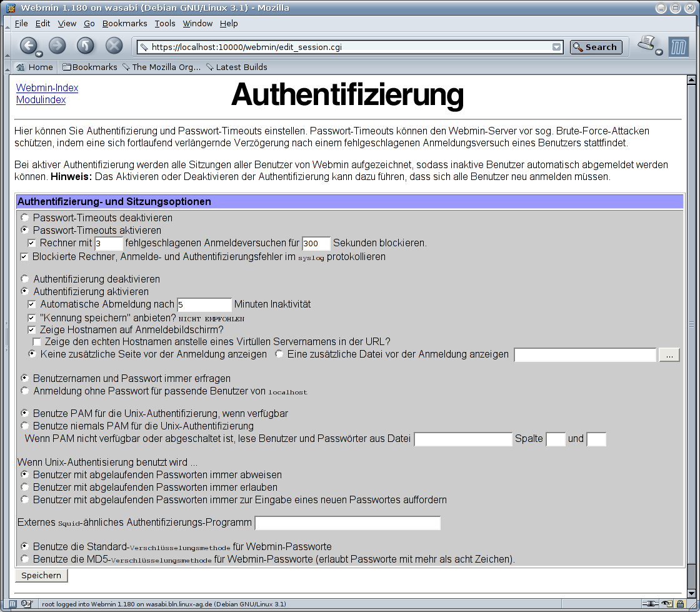
Task: Click the sidebar splitter grippy handle
Action: click(7, 337)
